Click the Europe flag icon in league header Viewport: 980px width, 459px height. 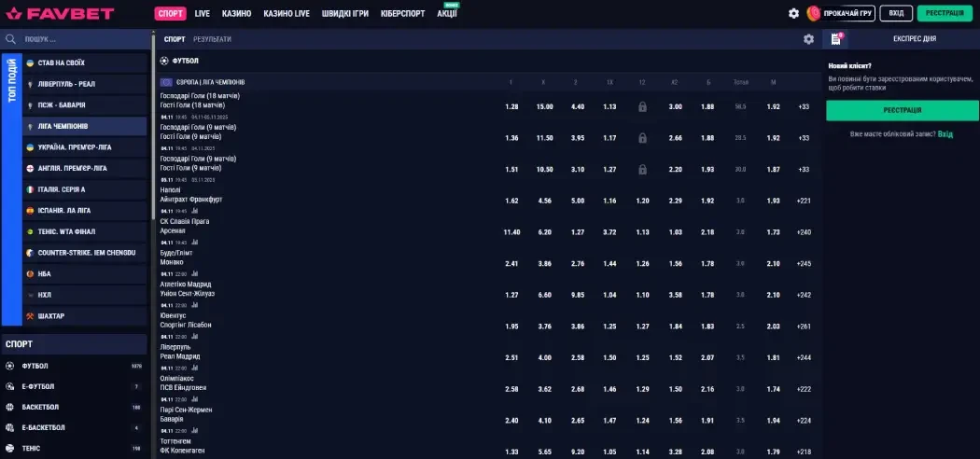(x=166, y=82)
